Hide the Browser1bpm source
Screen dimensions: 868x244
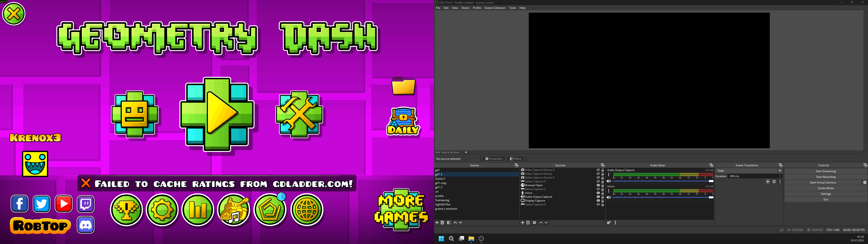click(598, 185)
